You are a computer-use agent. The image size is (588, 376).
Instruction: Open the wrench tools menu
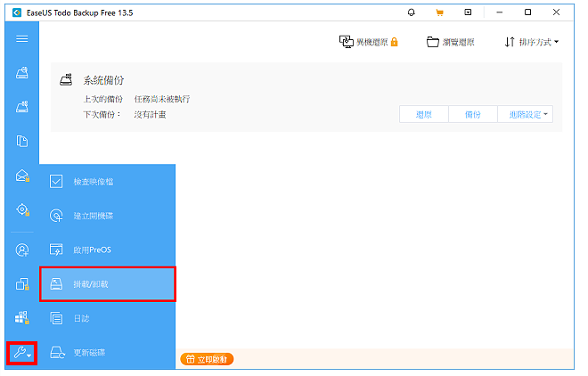(x=21, y=352)
